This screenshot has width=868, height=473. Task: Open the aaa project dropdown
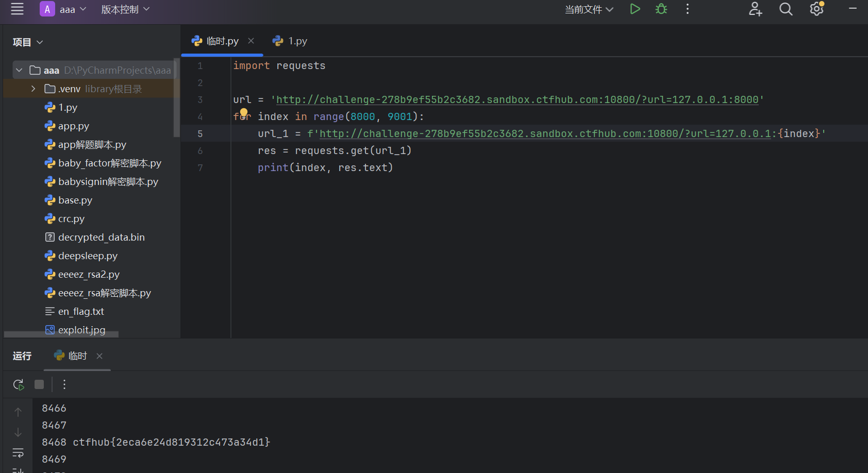click(x=63, y=9)
